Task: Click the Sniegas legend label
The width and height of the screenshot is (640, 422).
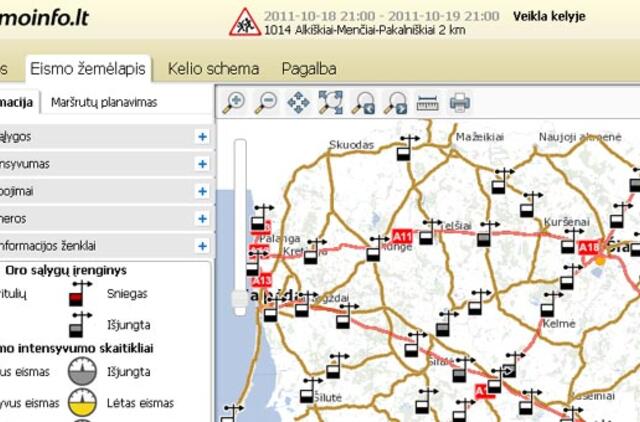Action: (127, 293)
